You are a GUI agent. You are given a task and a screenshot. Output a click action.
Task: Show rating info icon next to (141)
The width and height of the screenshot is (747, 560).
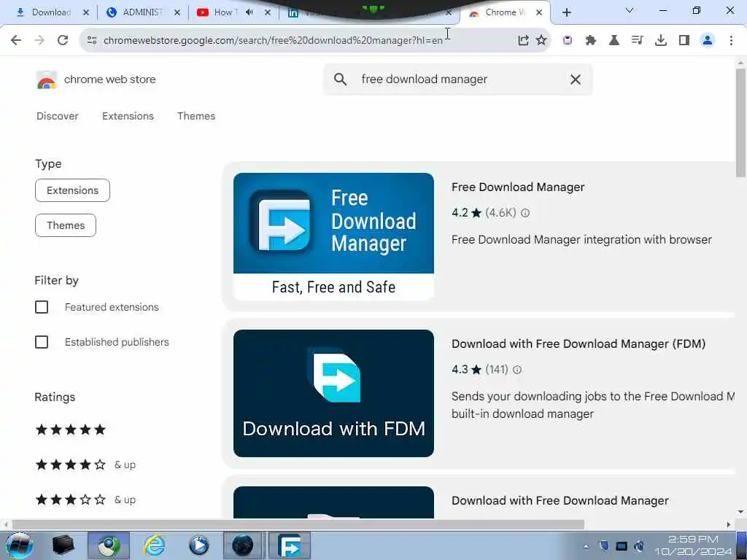pyautogui.click(x=517, y=370)
